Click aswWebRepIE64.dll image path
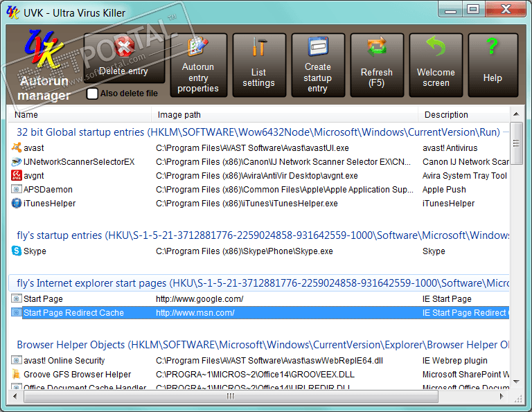The height and width of the screenshot is (412, 532). (x=269, y=361)
